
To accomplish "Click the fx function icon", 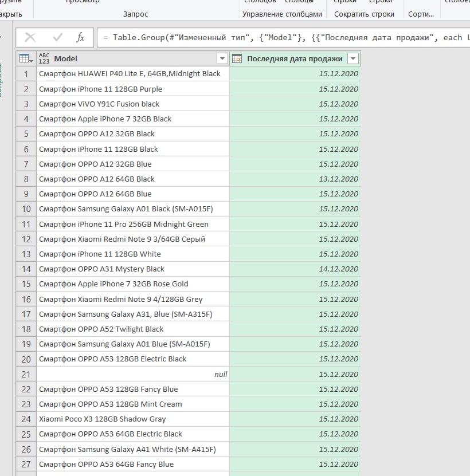I will pyautogui.click(x=80, y=37).
